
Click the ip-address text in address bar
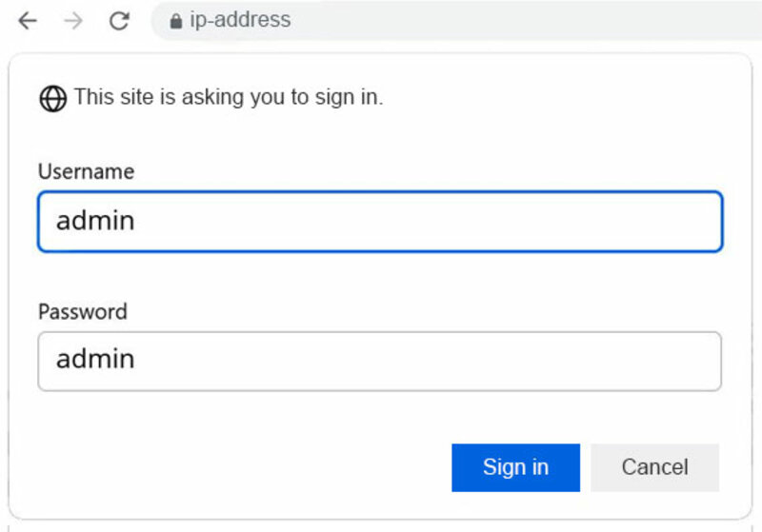pyautogui.click(x=240, y=20)
